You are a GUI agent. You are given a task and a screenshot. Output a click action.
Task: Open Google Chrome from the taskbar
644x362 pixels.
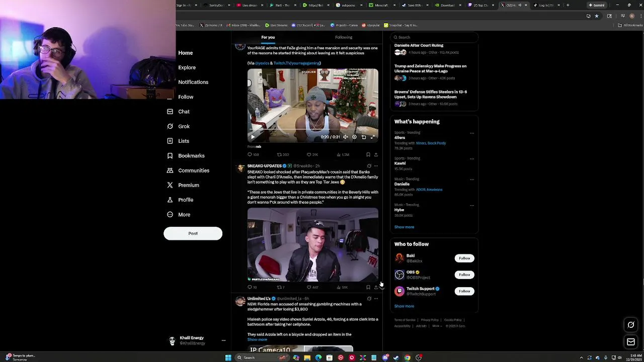[407, 357]
